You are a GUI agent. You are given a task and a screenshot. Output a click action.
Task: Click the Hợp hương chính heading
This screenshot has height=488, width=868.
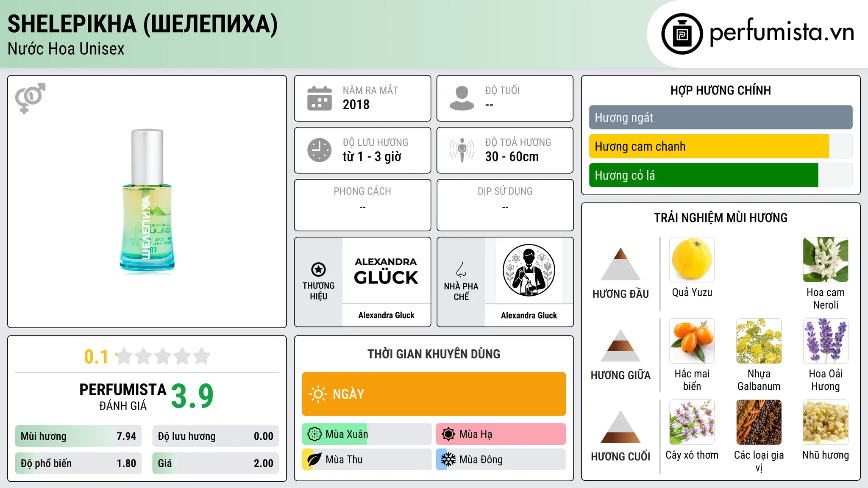point(721,90)
